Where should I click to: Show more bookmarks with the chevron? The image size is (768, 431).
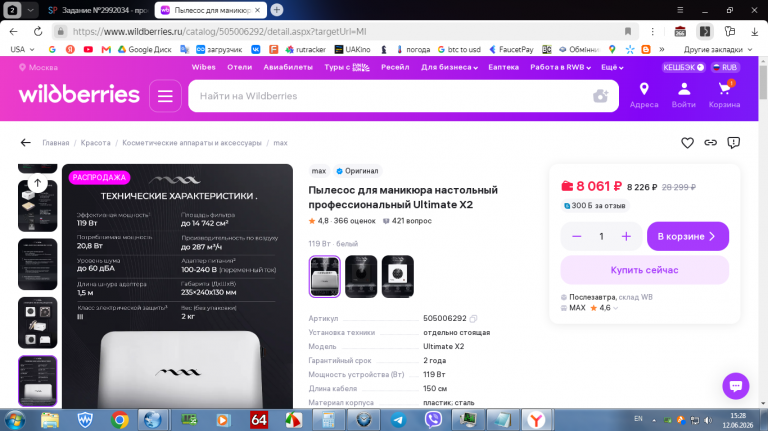tap(662, 49)
